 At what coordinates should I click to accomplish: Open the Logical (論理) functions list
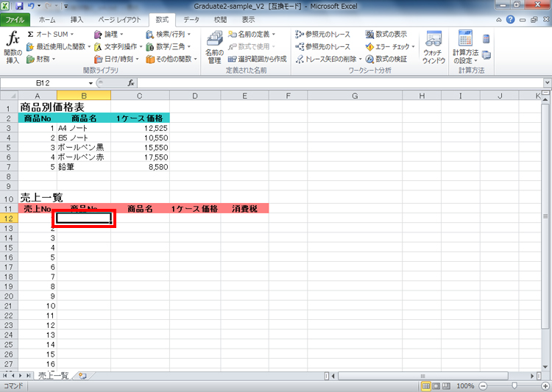pos(108,34)
